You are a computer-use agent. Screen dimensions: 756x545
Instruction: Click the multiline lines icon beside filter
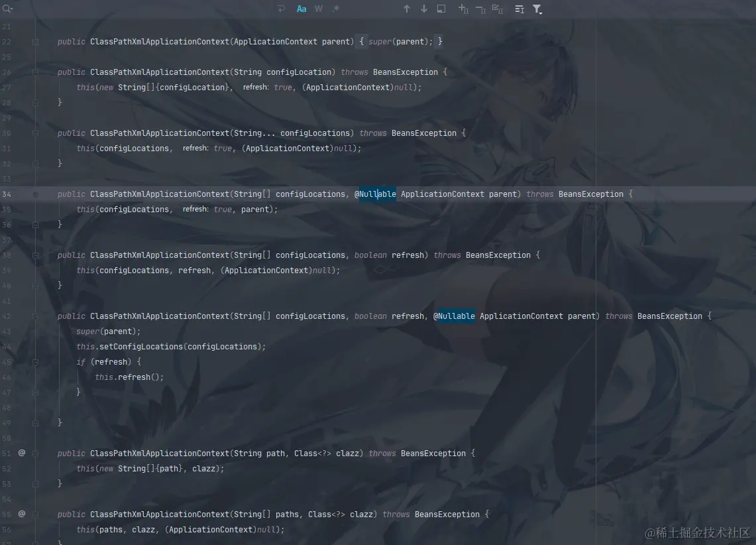(519, 9)
